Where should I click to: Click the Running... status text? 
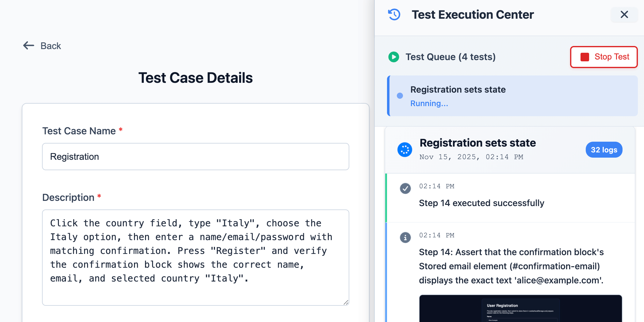[429, 103]
